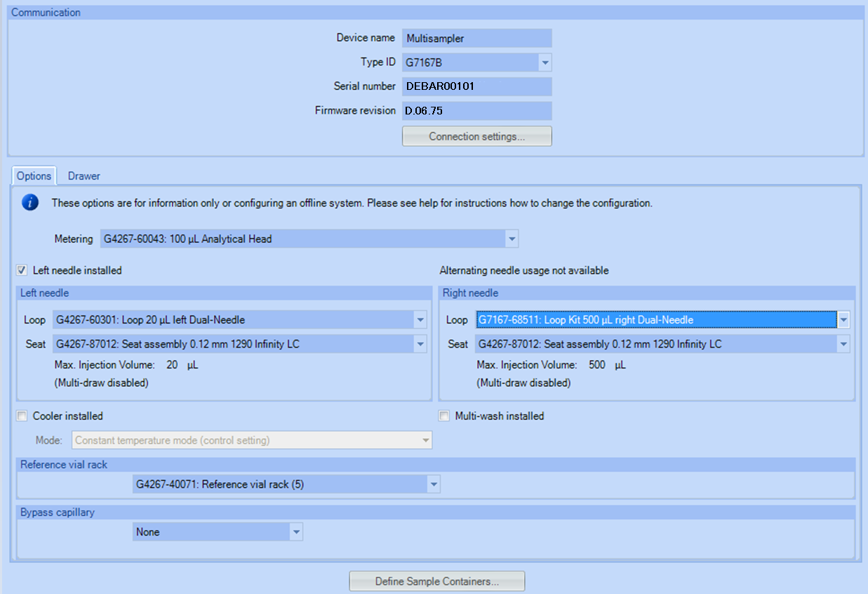Uncheck Left needle installed

tap(22, 270)
